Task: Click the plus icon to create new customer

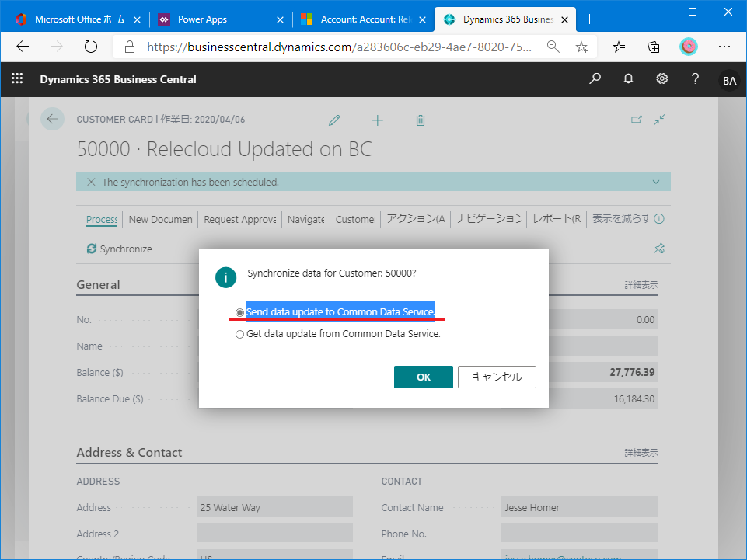Action: pyautogui.click(x=377, y=120)
